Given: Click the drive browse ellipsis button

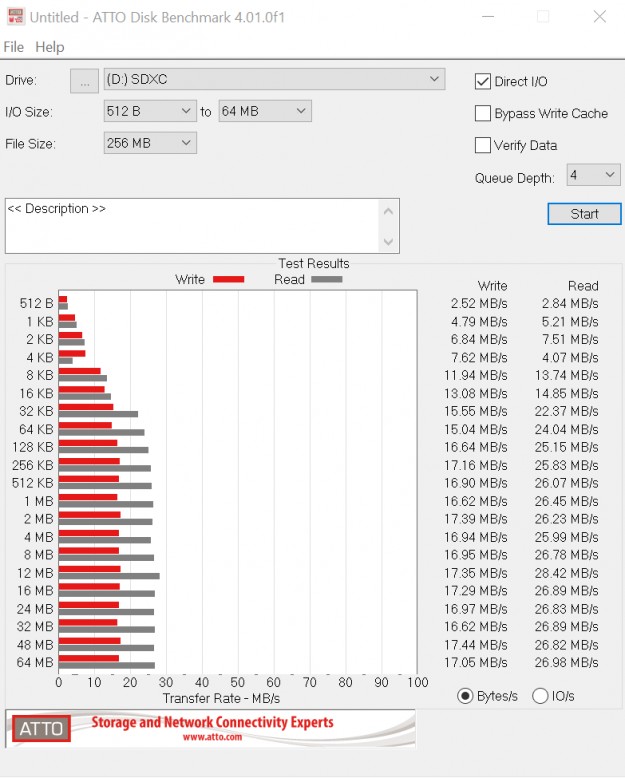Looking at the screenshot, I should pos(85,80).
